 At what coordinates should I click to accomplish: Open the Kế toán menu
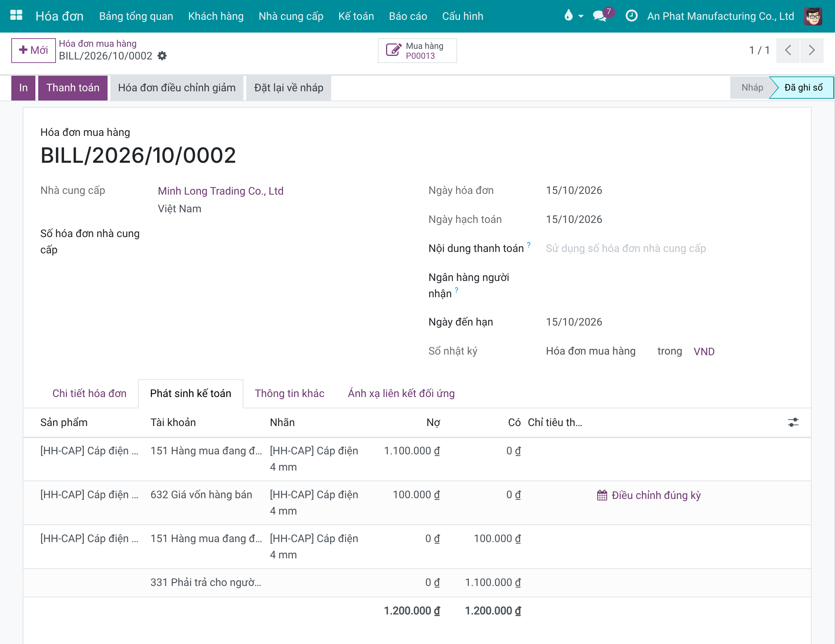point(356,16)
